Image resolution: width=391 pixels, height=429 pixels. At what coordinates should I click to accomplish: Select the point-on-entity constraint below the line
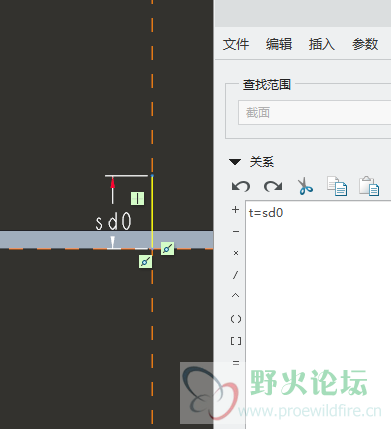[x=145, y=262]
